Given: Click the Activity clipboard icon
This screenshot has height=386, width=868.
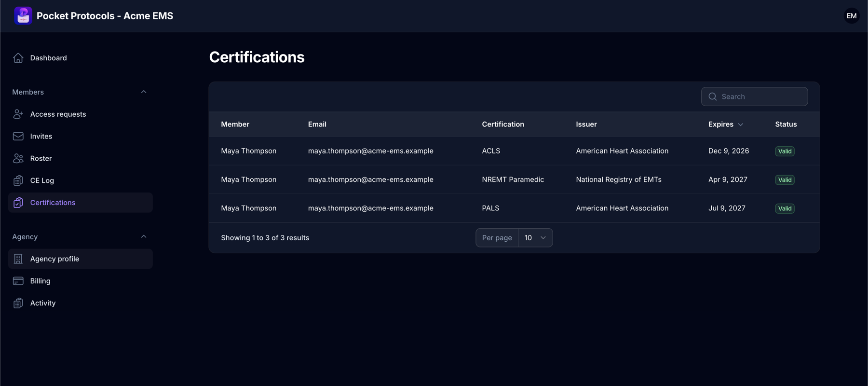Looking at the screenshot, I should pyautogui.click(x=18, y=303).
